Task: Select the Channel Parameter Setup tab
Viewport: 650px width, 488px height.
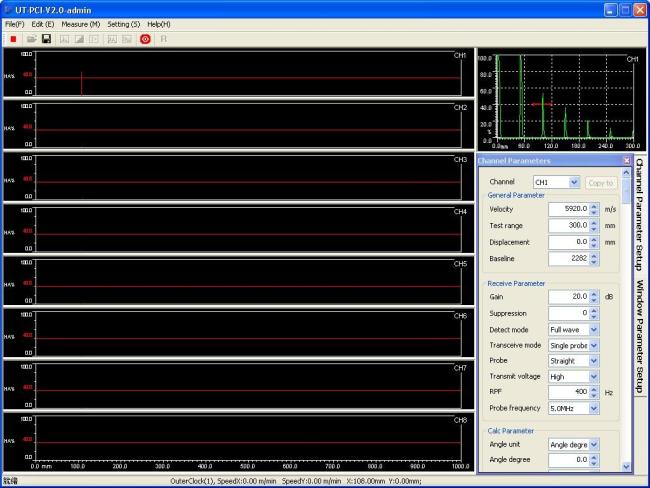Action: pyautogui.click(x=640, y=214)
